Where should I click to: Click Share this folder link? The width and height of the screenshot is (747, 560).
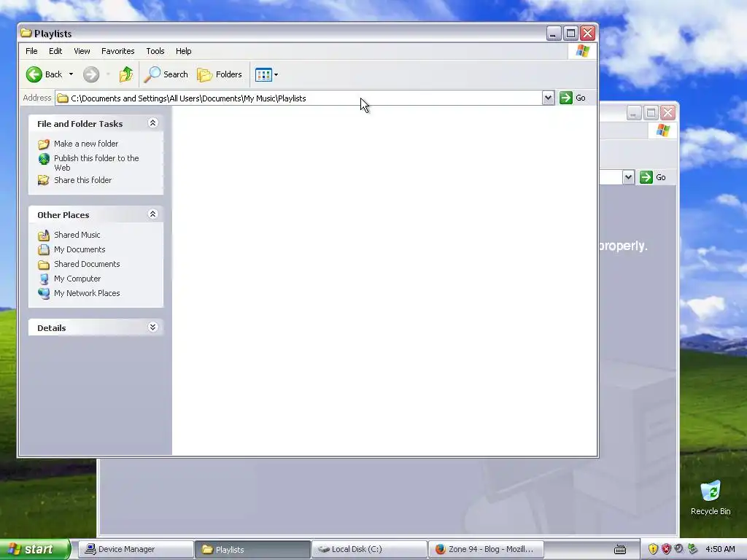click(x=83, y=180)
